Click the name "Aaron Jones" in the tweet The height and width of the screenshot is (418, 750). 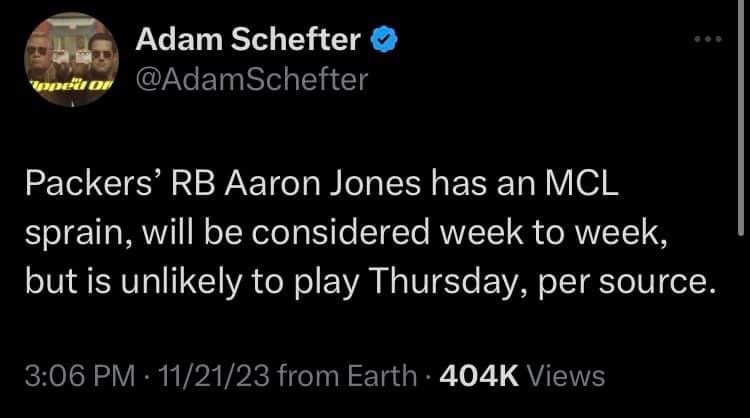(323, 184)
